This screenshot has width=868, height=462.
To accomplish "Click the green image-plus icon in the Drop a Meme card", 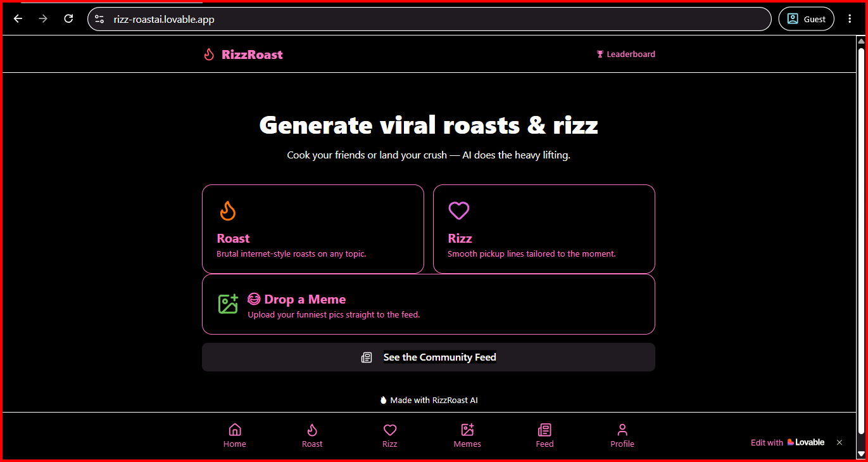I will pyautogui.click(x=228, y=304).
